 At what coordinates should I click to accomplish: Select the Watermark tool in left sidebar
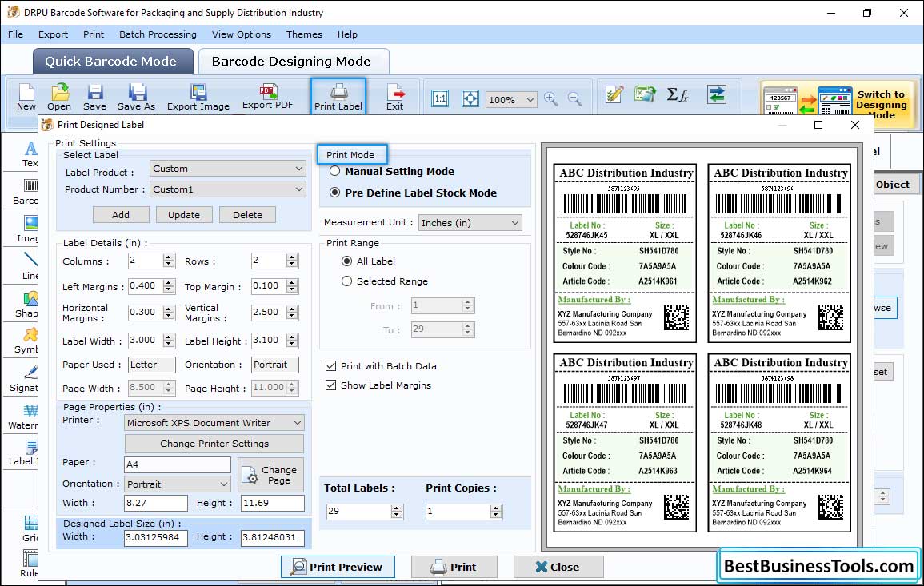23,417
